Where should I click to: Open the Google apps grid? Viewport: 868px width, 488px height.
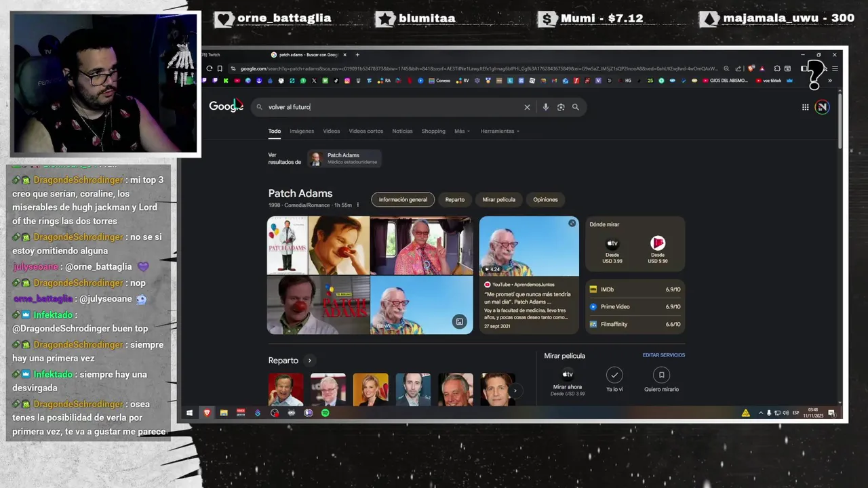click(805, 107)
